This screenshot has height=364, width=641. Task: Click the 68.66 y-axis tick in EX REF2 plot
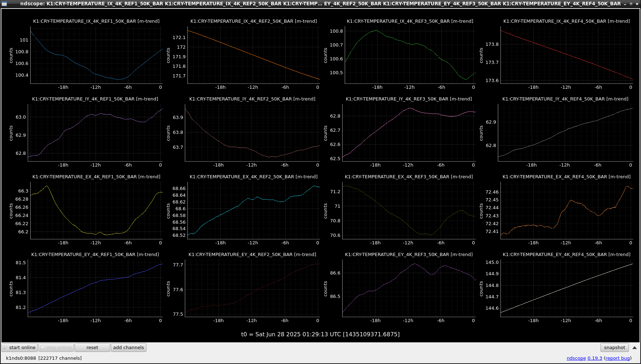pyautogui.click(x=179, y=188)
